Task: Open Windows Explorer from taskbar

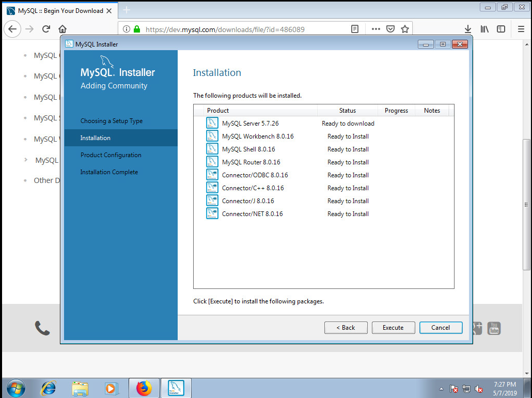Action: pos(80,388)
